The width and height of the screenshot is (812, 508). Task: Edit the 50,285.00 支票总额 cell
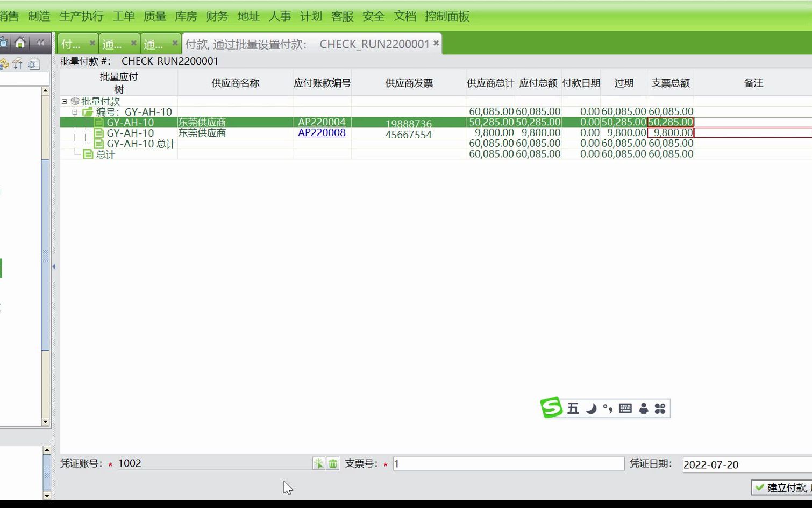pos(671,122)
